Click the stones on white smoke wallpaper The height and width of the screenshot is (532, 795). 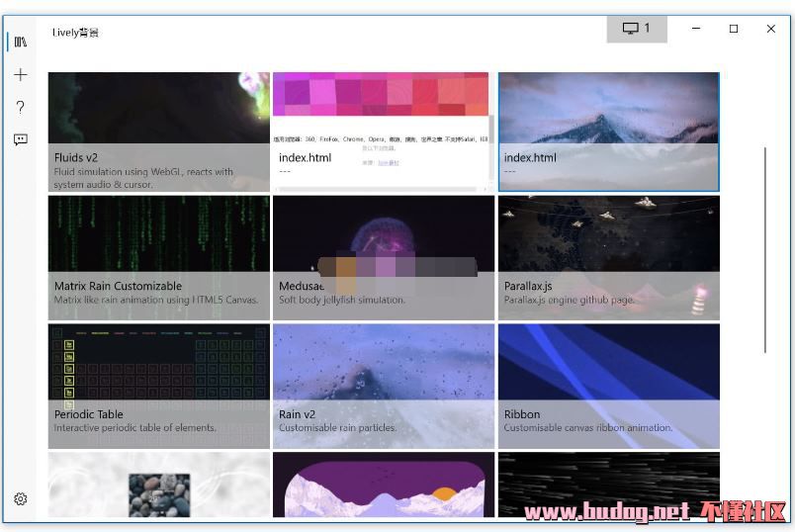coord(158,487)
